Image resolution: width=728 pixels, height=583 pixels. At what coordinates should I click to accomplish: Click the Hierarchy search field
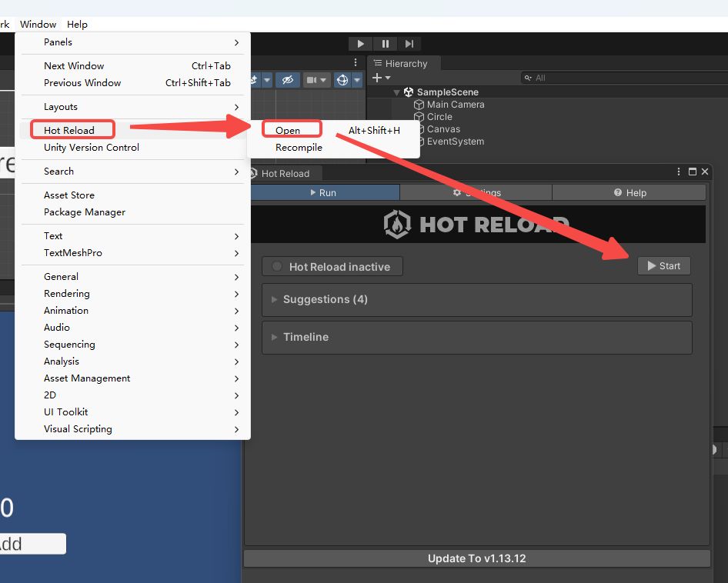pyautogui.click(x=624, y=78)
